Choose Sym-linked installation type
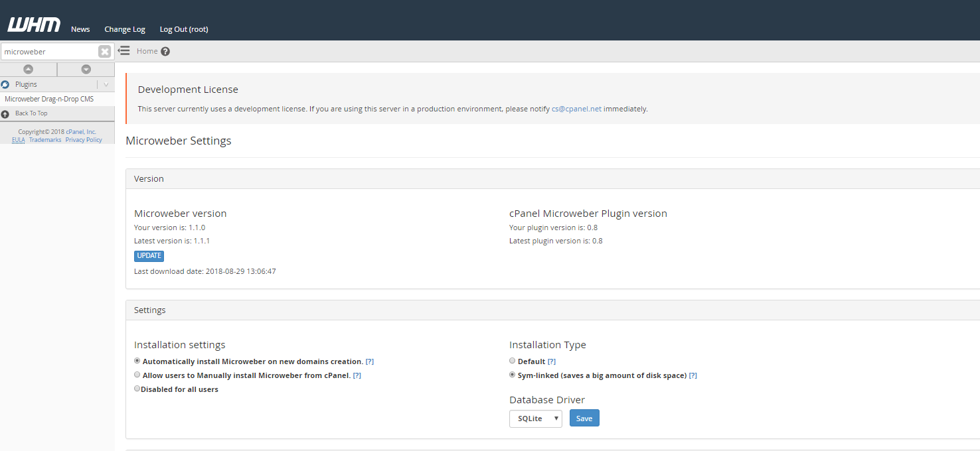Screen dimensions: 980x451 coord(512,375)
